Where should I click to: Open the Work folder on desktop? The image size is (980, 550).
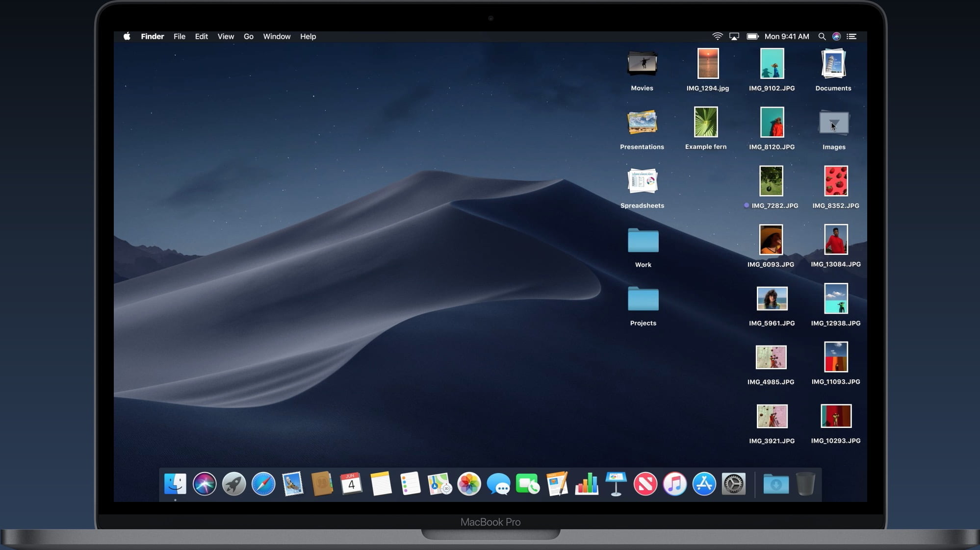(x=643, y=240)
